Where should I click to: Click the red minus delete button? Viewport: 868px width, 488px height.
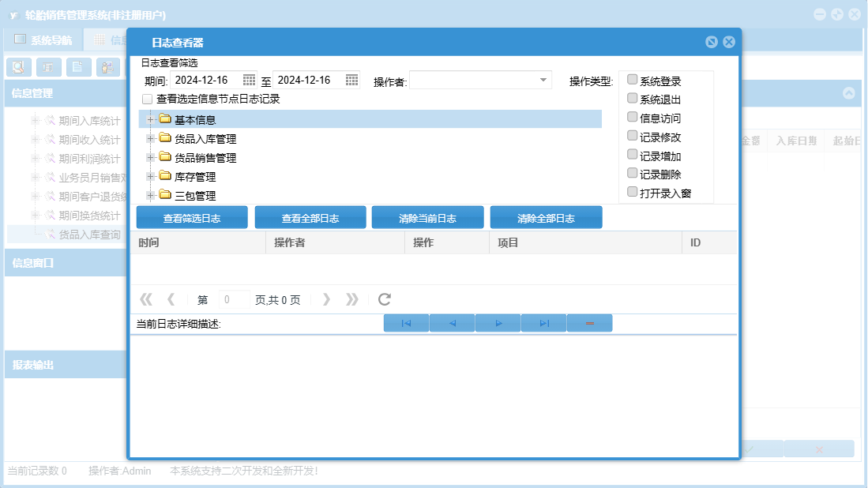[589, 323]
